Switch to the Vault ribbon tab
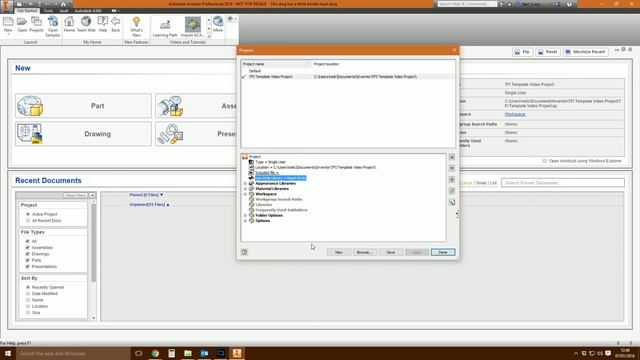Viewport: 640px width, 360px height. coord(64,11)
